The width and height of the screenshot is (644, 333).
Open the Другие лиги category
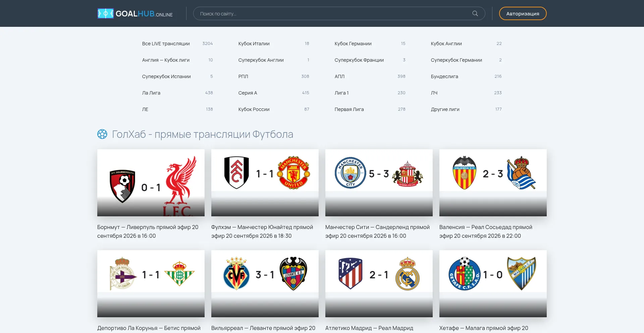pos(445,109)
